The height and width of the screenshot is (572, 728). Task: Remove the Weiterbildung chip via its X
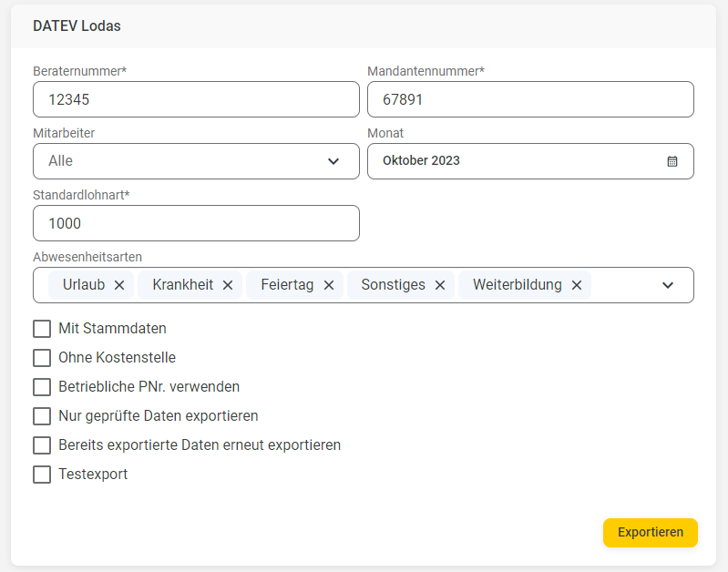(577, 285)
